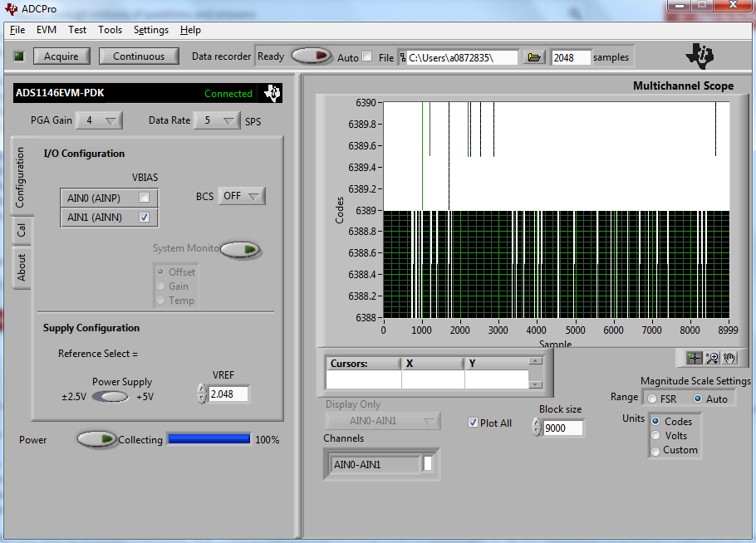Toggle the System Monitor switch
This screenshot has height=543, width=756.
click(x=240, y=249)
